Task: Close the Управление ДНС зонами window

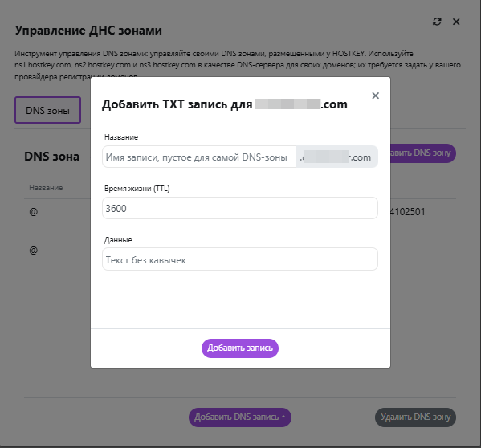Action: [x=456, y=22]
